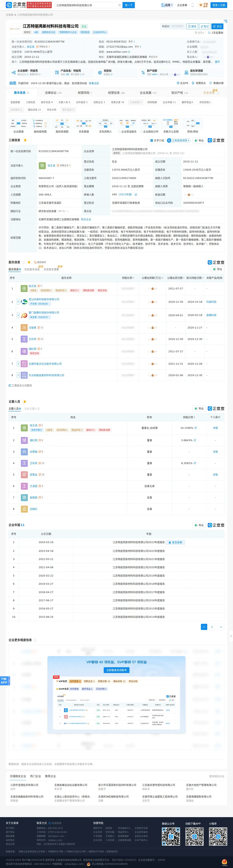Click the 笔记 note icon button
Viewport: 233px width, 868px height.
(205, 26)
